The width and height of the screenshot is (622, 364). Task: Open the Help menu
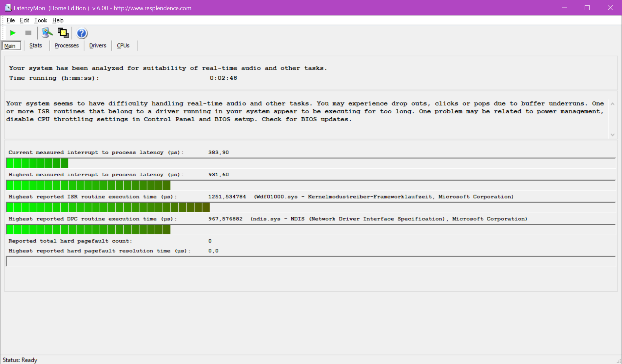(x=58, y=20)
